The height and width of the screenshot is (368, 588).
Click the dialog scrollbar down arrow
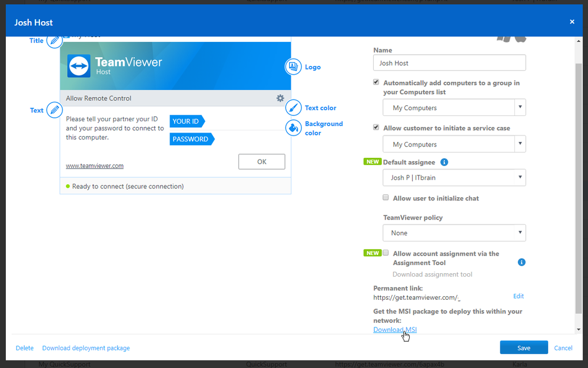coord(579,329)
